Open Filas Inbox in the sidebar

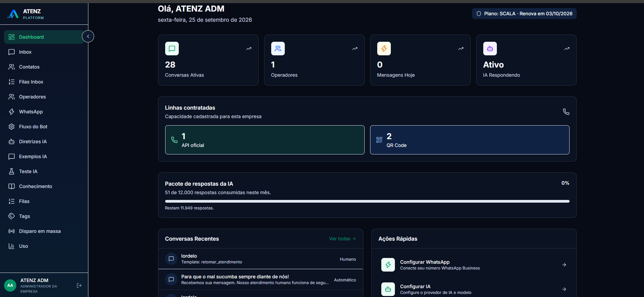[x=44, y=82]
